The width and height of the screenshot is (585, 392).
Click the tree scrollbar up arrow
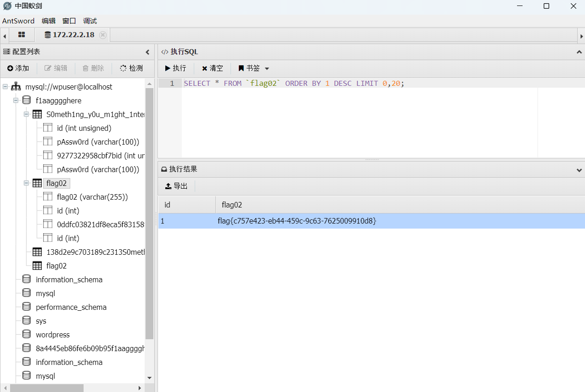[x=149, y=83]
